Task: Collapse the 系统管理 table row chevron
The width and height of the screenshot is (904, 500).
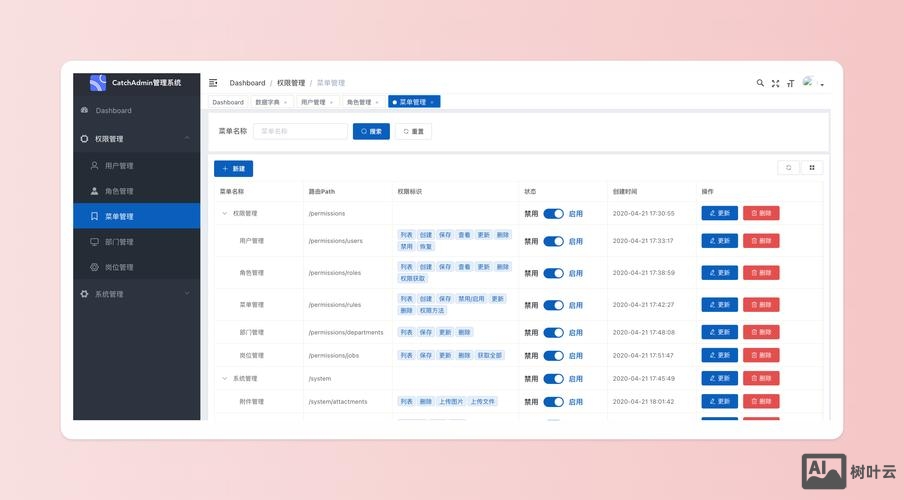Action: pyautogui.click(x=224, y=379)
